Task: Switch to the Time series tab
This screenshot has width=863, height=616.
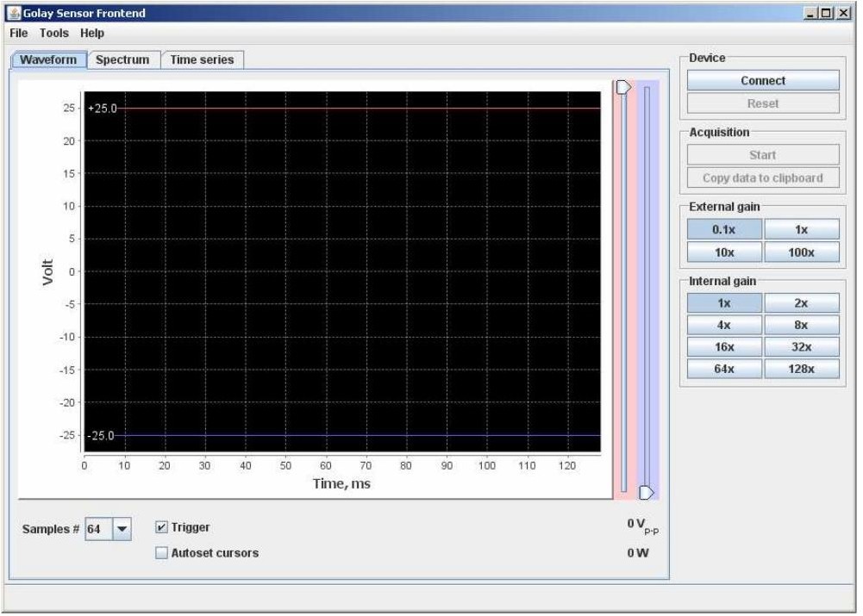Action: (202, 59)
